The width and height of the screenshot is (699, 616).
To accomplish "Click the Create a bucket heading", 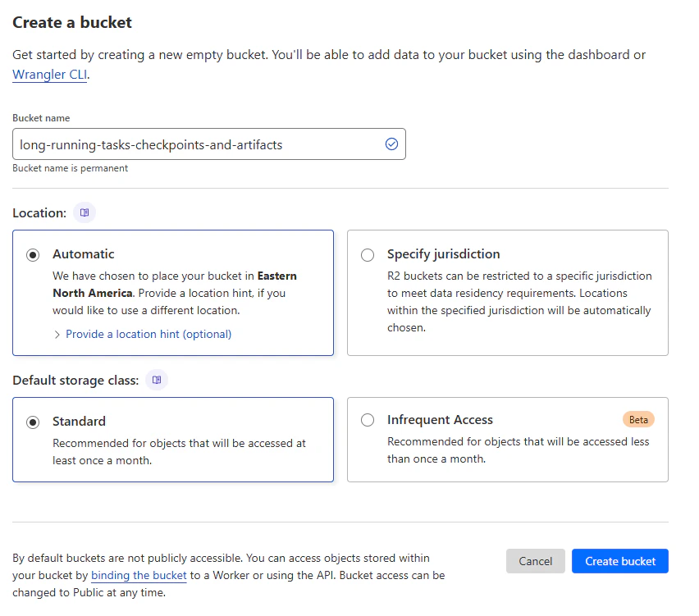I will (72, 22).
